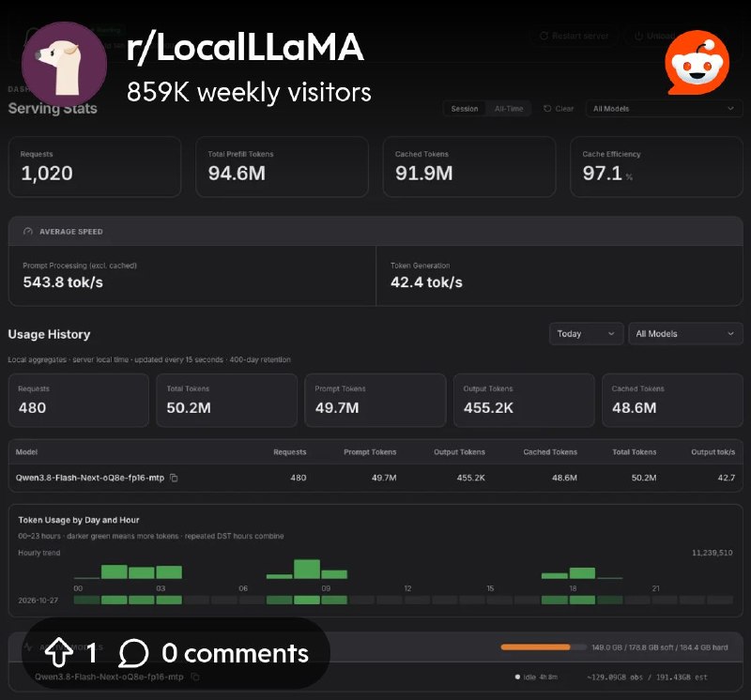Image resolution: width=751 pixels, height=700 pixels.
Task: Click the 48.6M Cached Tokens card
Action: (x=672, y=401)
